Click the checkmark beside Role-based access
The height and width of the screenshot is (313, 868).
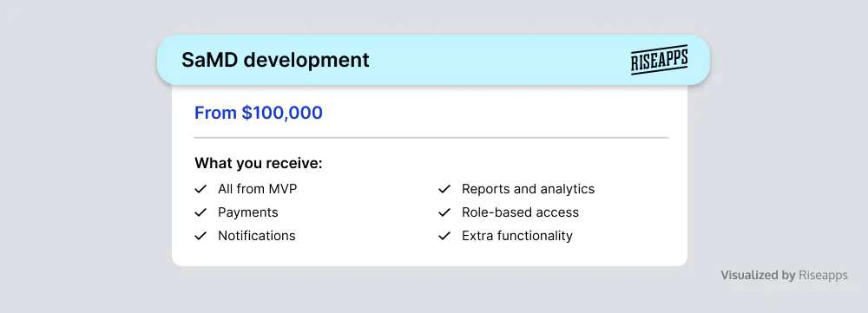(x=444, y=212)
